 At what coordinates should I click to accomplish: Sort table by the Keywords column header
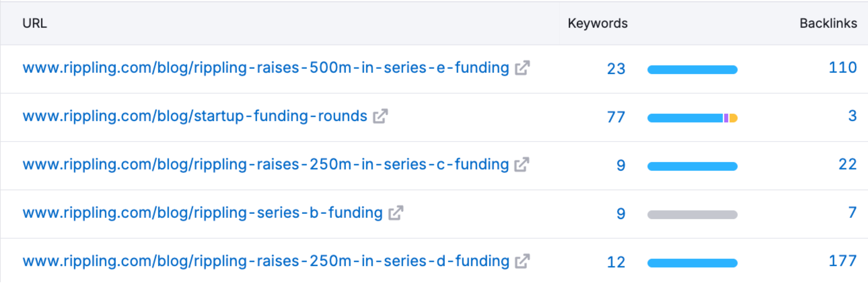[x=597, y=23]
